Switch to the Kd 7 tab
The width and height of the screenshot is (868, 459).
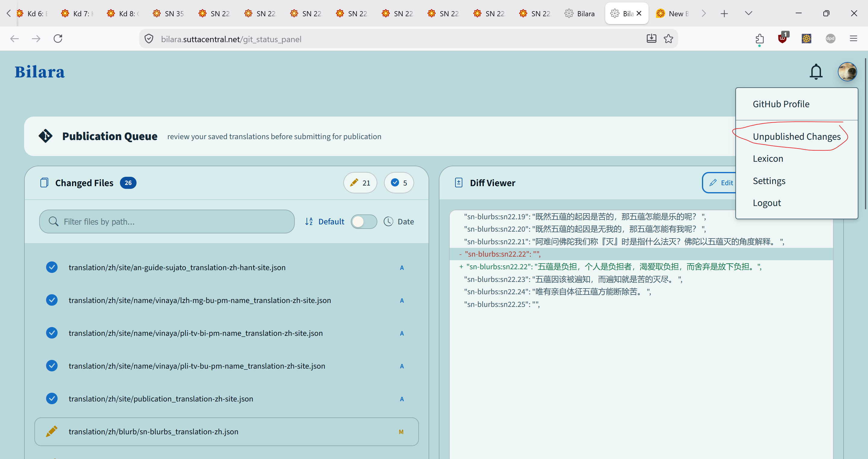click(78, 14)
